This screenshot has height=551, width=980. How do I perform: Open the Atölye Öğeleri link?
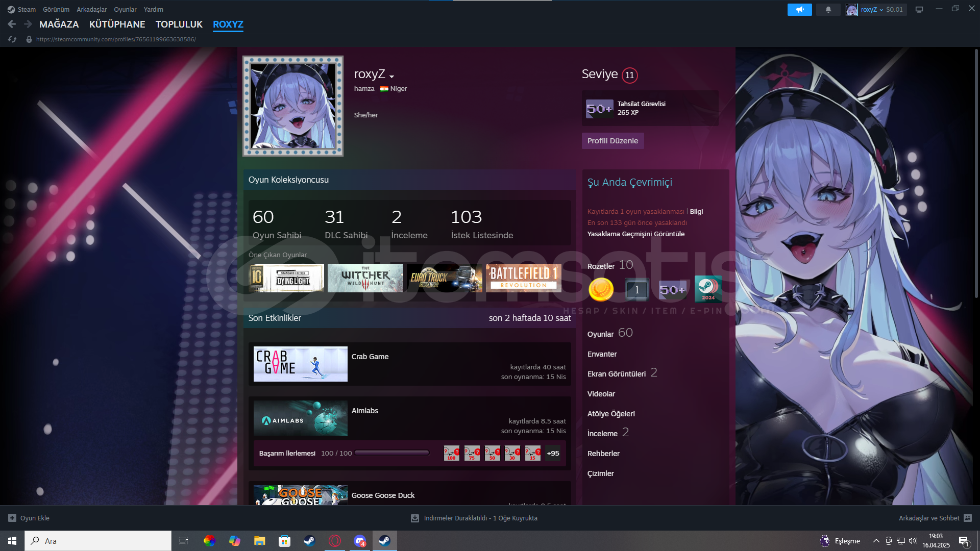[611, 414]
